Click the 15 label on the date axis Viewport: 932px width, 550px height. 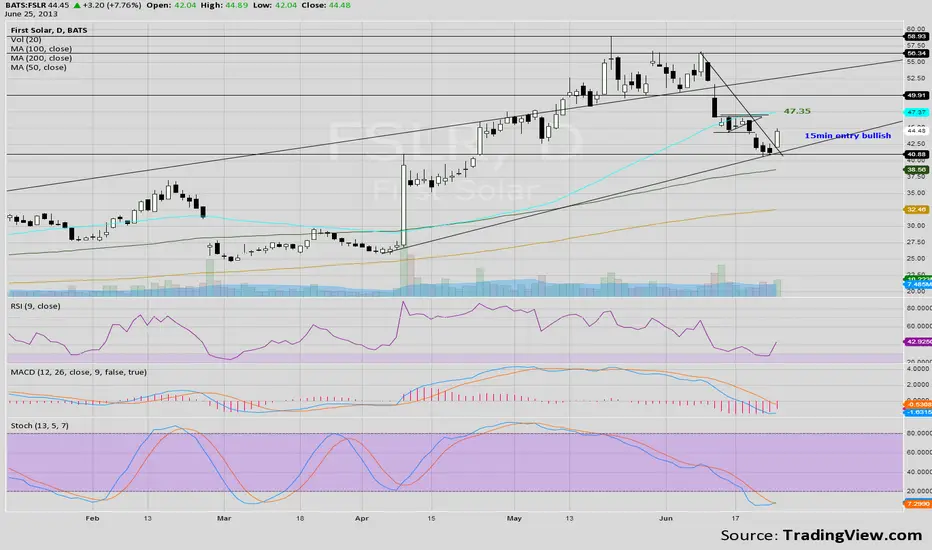pos(431,518)
